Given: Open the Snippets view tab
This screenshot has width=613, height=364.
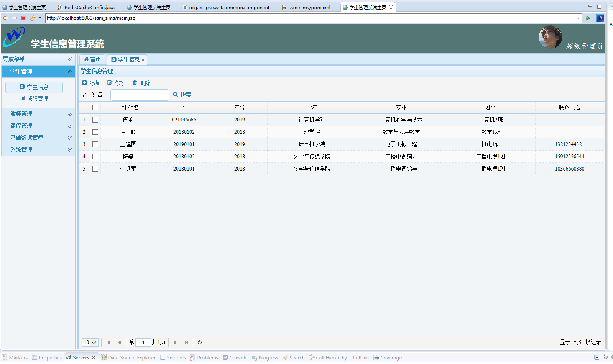Looking at the screenshot, I should tap(173, 357).
